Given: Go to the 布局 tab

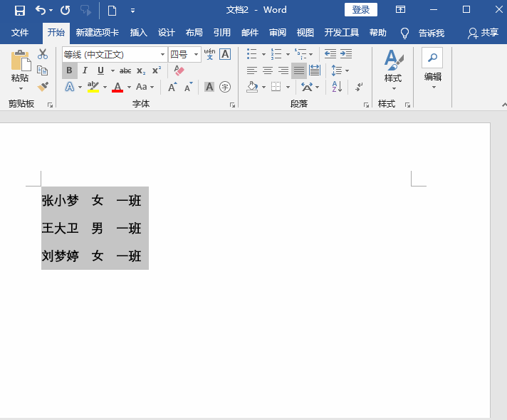Looking at the screenshot, I should coord(194,32).
